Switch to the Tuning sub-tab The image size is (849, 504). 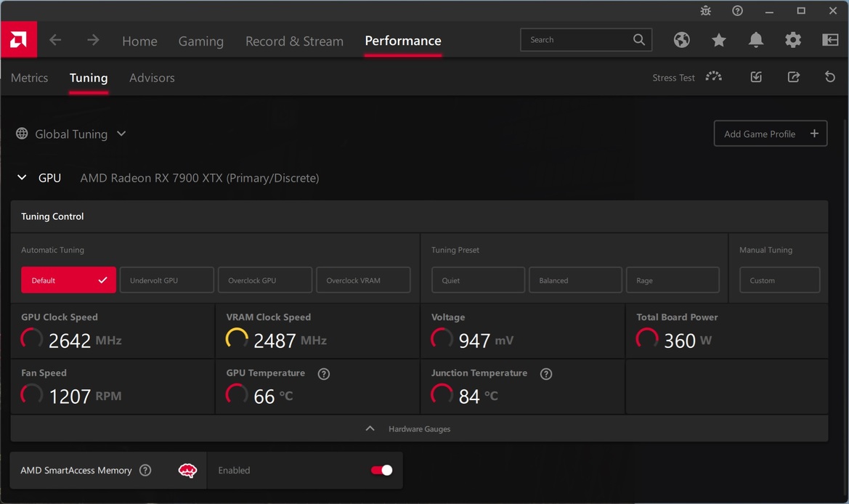tap(89, 78)
